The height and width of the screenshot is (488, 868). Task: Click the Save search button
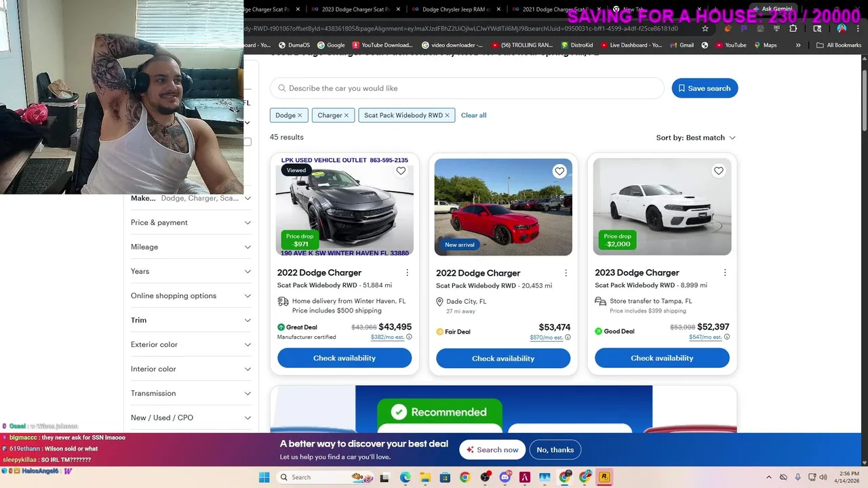click(x=705, y=88)
